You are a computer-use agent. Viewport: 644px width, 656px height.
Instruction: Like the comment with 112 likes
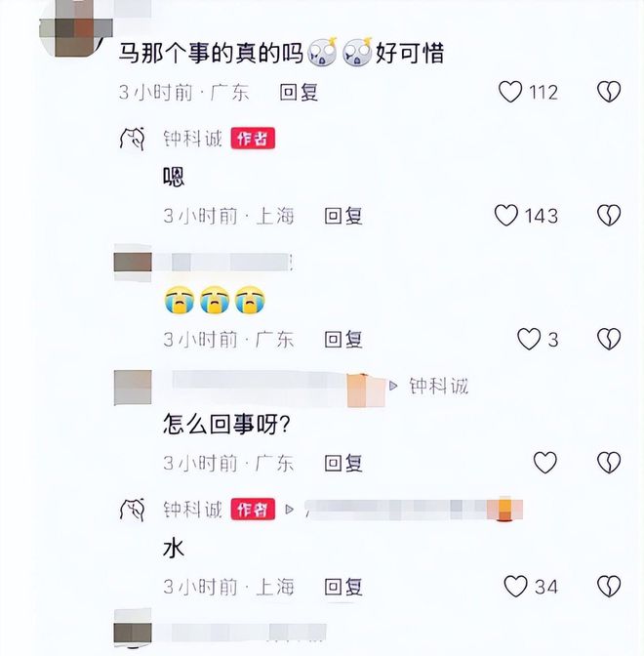click(x=510, y=92)
